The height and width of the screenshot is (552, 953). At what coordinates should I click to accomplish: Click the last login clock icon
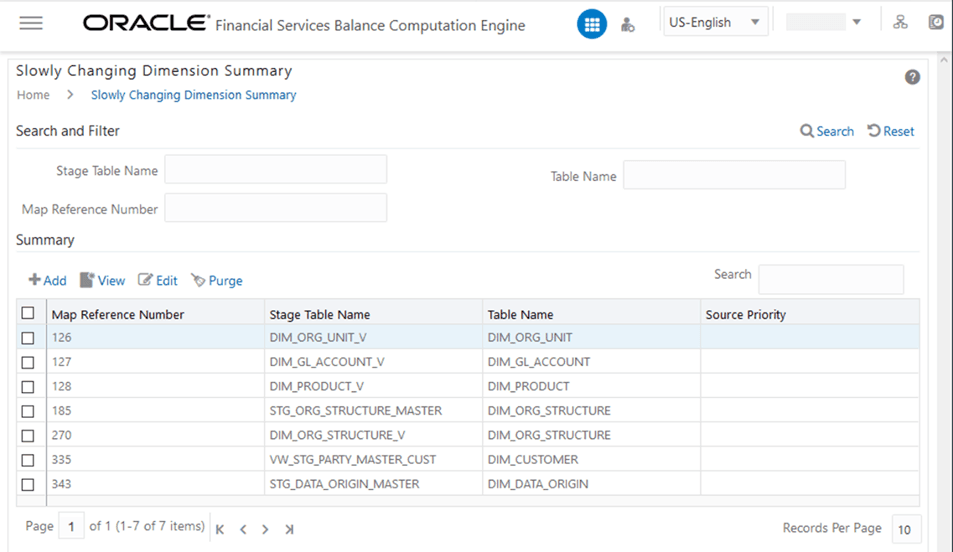(936, 22)
